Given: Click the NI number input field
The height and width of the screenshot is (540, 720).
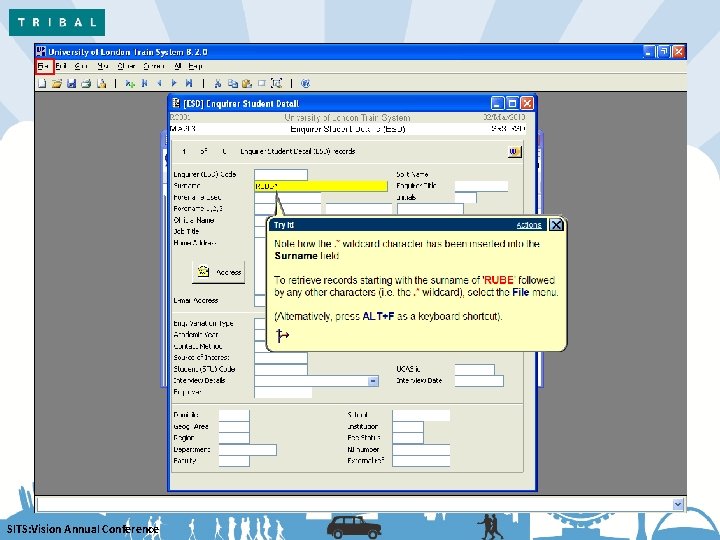Looking at the screenshot, I should click(x=421, y=450).
